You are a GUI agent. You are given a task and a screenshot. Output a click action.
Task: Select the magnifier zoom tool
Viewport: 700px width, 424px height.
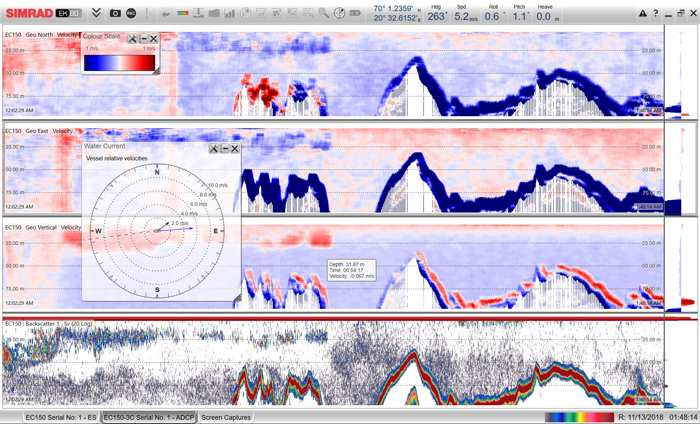pyautogui.click(x=324, y=13)
